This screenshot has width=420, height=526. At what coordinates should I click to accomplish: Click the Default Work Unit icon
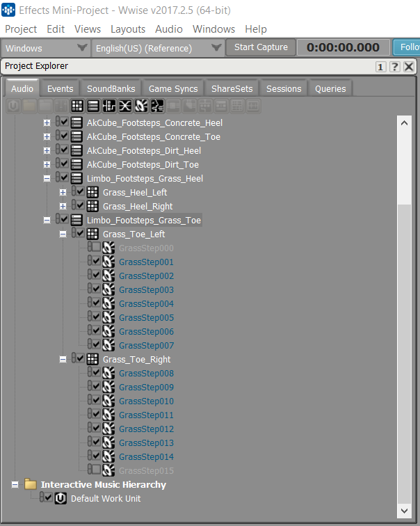60,498
